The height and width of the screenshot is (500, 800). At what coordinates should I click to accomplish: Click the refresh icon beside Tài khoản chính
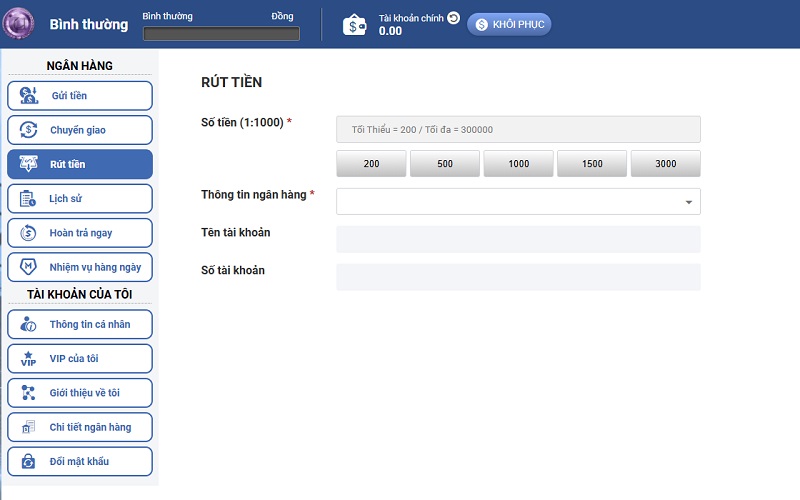453,18
